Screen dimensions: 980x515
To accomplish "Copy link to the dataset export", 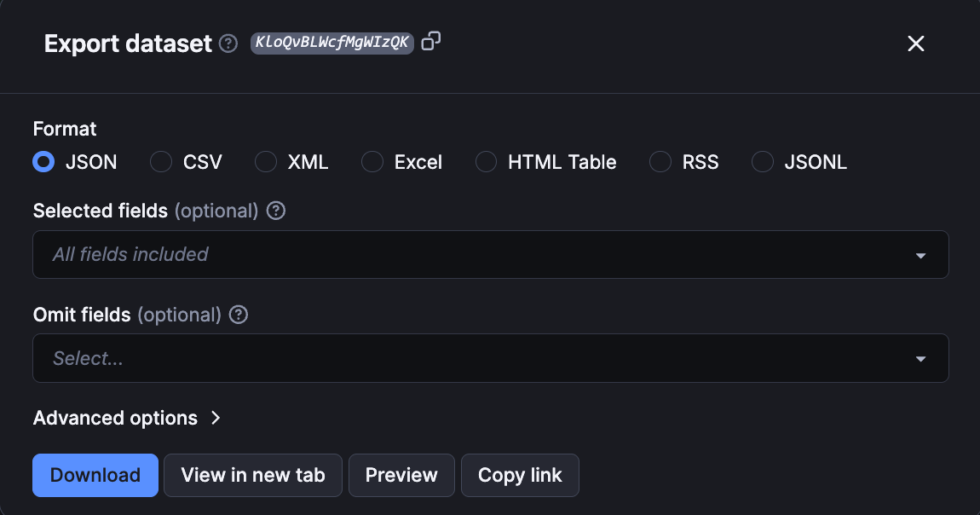I will (x=520, y=475).
